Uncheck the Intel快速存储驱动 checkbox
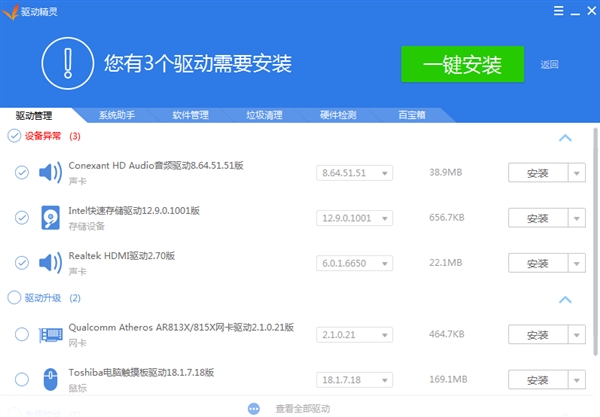Screen dimensions: 600x417 click(22, 218)
